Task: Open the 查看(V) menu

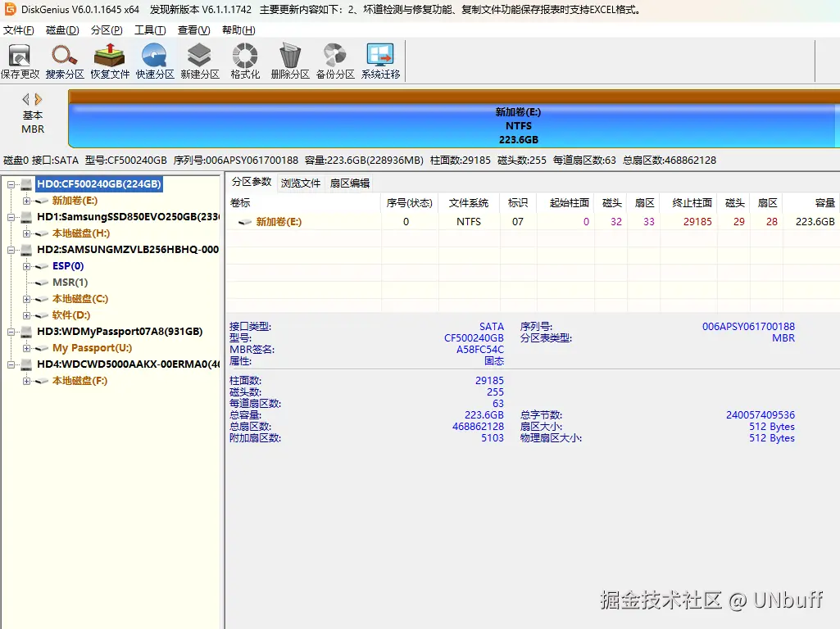Action: tap(194, 30)
